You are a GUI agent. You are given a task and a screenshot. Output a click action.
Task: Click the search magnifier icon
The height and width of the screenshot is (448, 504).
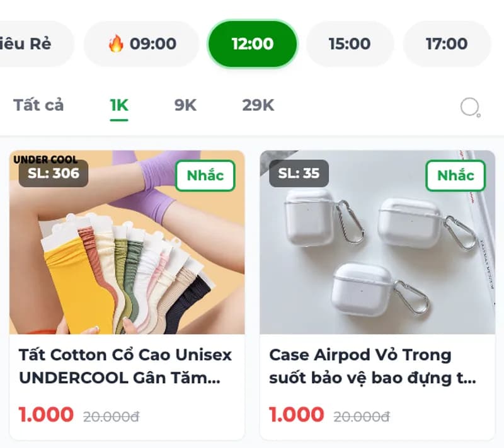pos(469,107)
